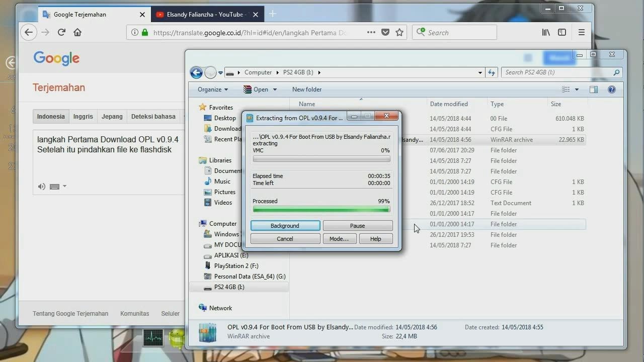Open recent locations dropdown in Explorer
644x362 pixels.
[220, 73]
